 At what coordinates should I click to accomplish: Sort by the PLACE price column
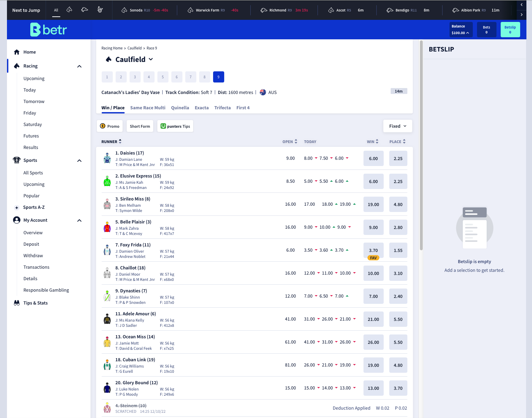(x=398, y=141)
